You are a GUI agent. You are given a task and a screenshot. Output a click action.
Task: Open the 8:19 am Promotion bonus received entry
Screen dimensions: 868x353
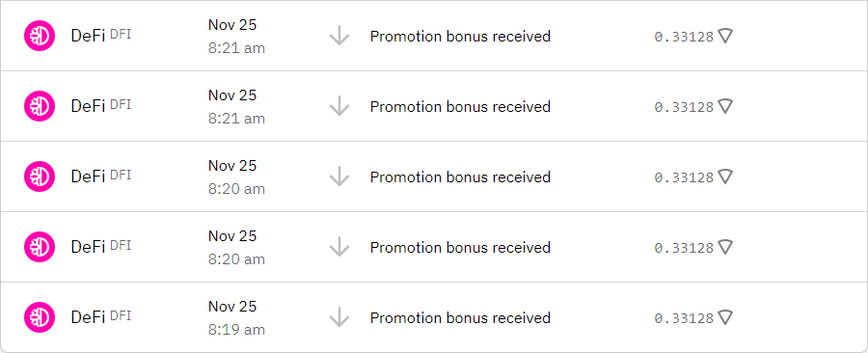pos(434,317)
